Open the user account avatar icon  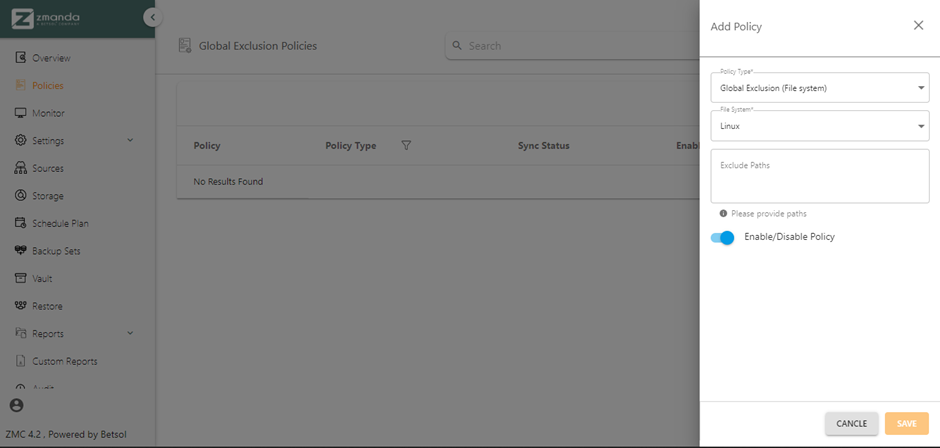(17, 405)
